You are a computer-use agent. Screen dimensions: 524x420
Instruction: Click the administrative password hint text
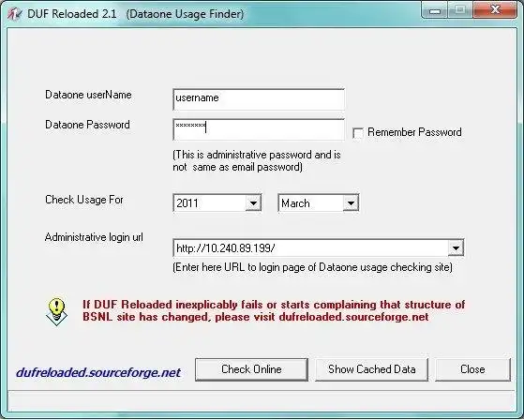click(x=257, y=160)
